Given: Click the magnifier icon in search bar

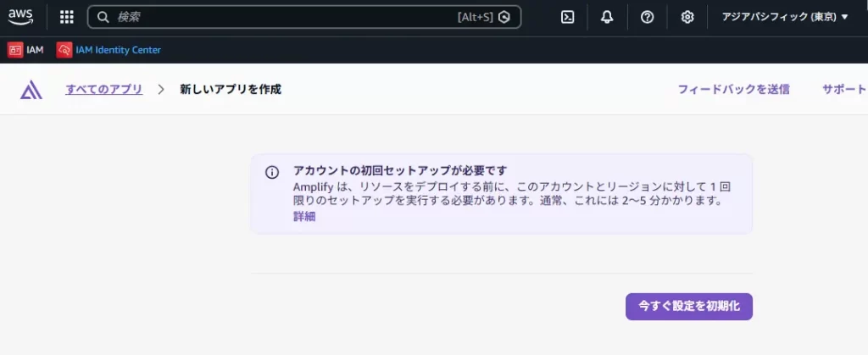Looking at the screenshot, I should tap(103, 17).
